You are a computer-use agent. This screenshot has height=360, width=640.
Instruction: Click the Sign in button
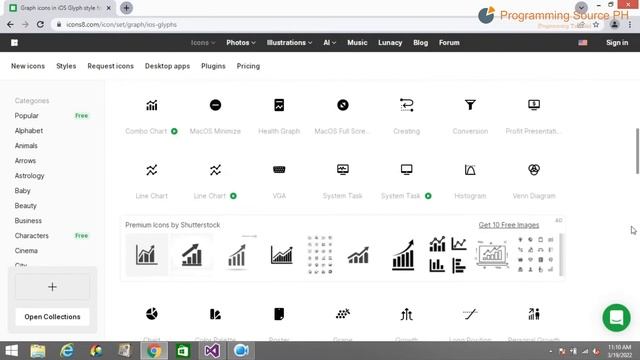pos(617,42)
